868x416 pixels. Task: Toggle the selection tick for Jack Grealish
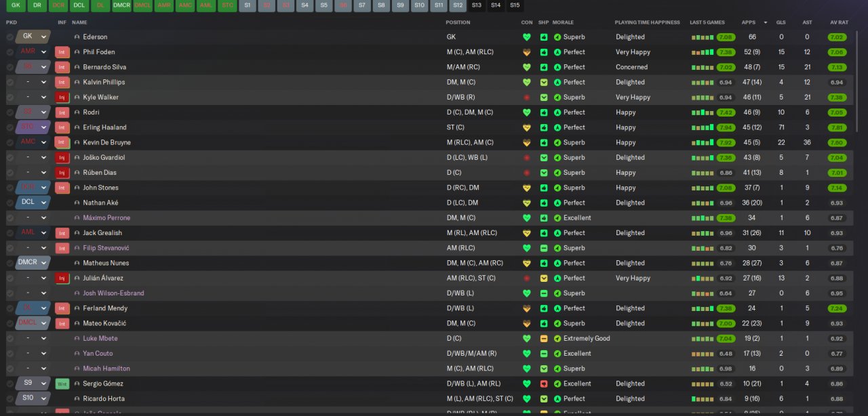pyautogui.click(x=9, y=233)
